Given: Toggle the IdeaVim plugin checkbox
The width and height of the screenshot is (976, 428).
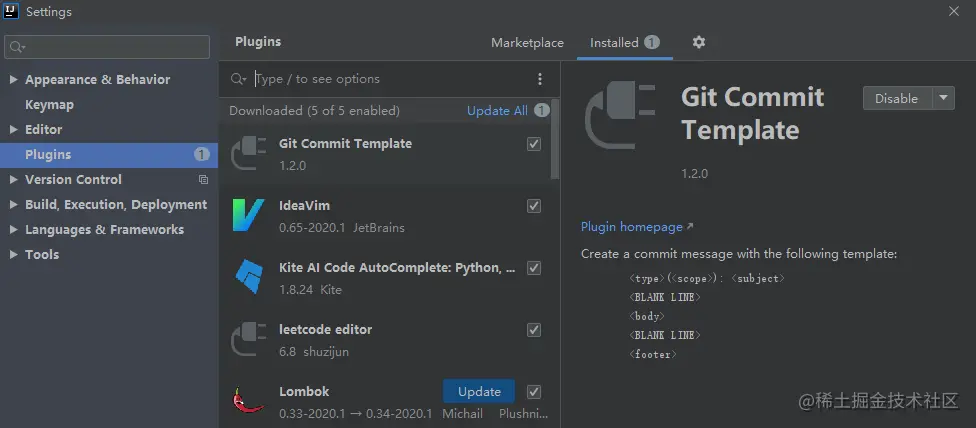Looking at the screenshot, I should pyautogui.click(x=534, y=206).
